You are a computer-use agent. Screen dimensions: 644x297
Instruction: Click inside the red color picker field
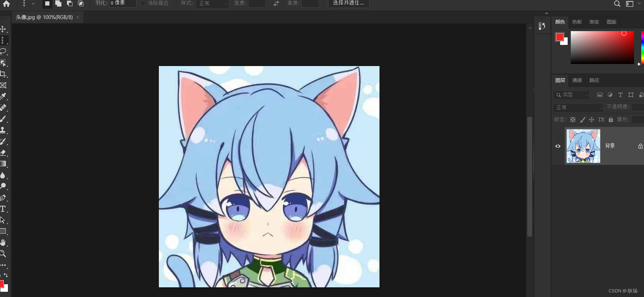602,47
